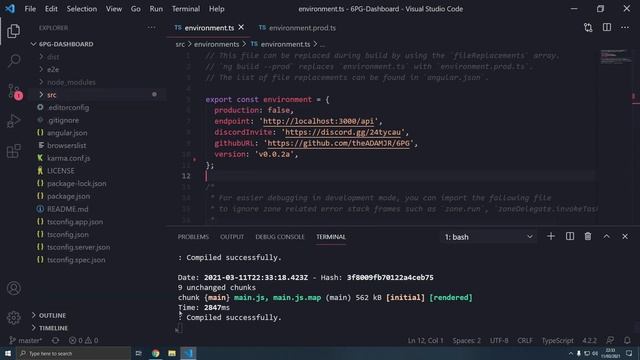Image resolution: width=640 pixels, height=360 pixels.
Task: Create a new terminal with plus icon
Action: (x=551, y=236)
